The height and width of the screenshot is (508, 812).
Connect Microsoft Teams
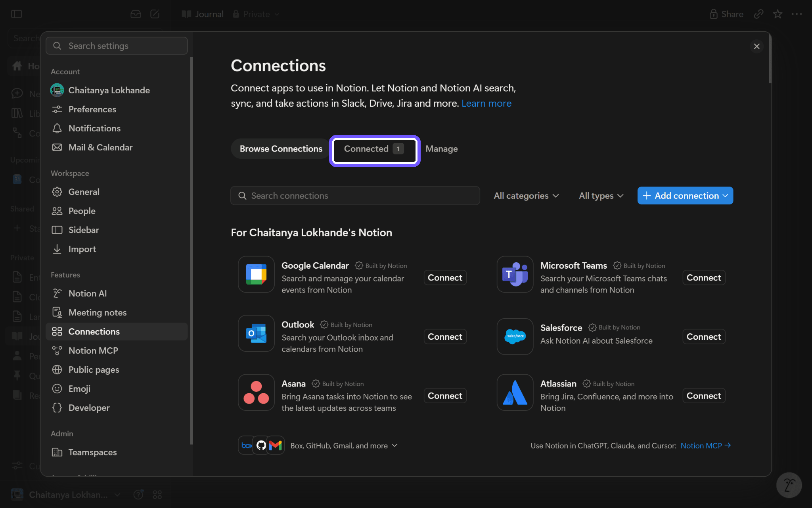pos(704,277)
